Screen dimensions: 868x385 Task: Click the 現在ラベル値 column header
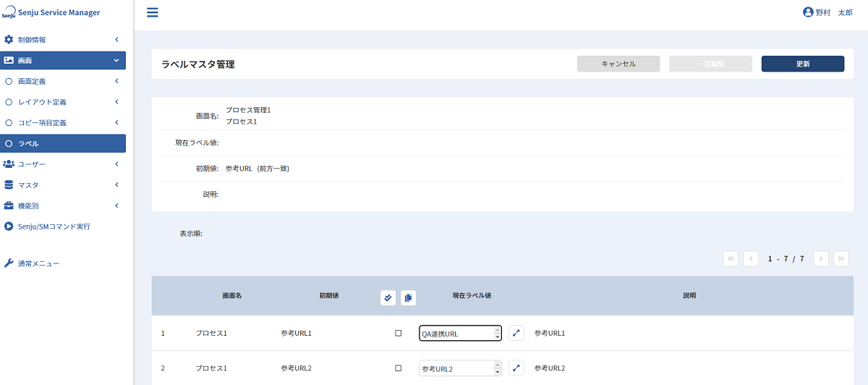472,296
